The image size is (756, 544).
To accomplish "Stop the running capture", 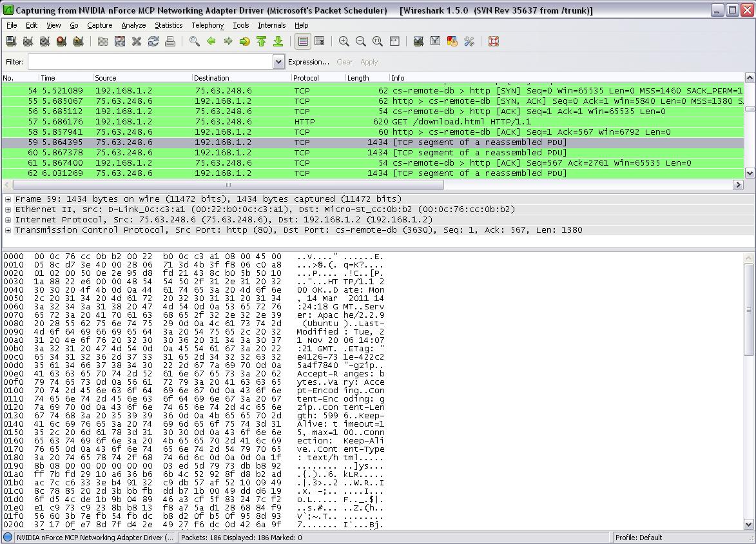I will [x=60, y=41].
